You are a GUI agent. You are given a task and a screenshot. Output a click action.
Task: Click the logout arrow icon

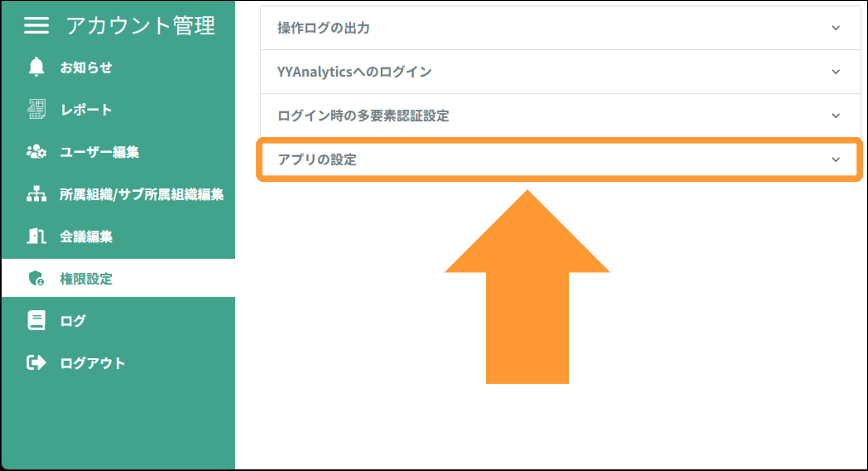[36, 362]
